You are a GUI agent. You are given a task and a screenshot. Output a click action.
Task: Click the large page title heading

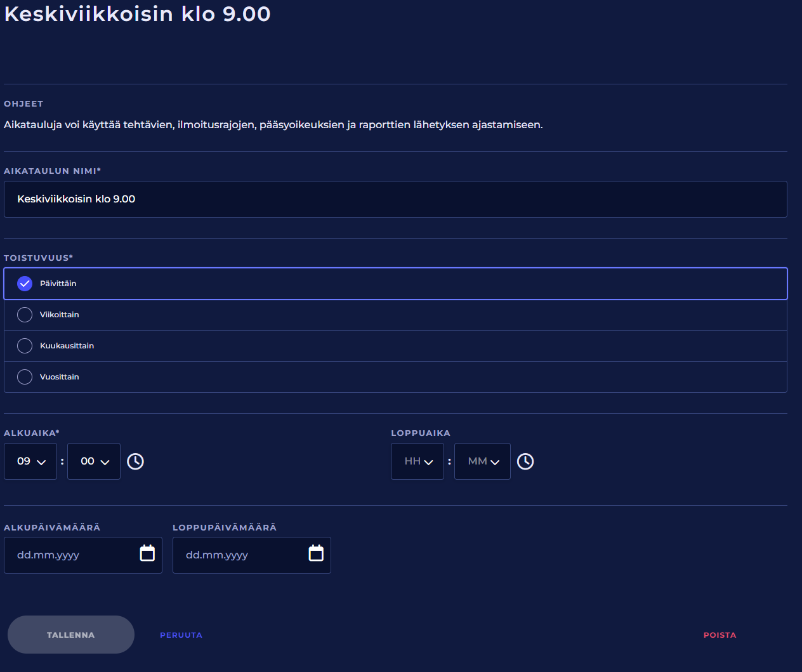click(138, 14)
